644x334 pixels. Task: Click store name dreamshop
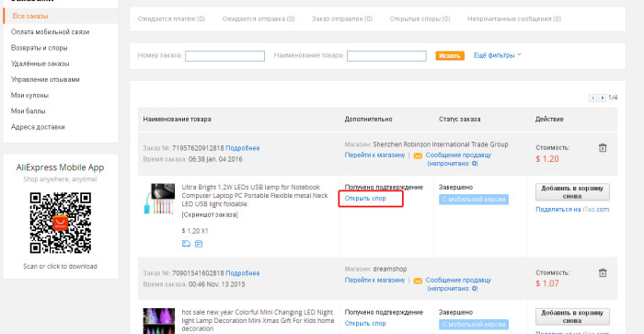[390, 270]
